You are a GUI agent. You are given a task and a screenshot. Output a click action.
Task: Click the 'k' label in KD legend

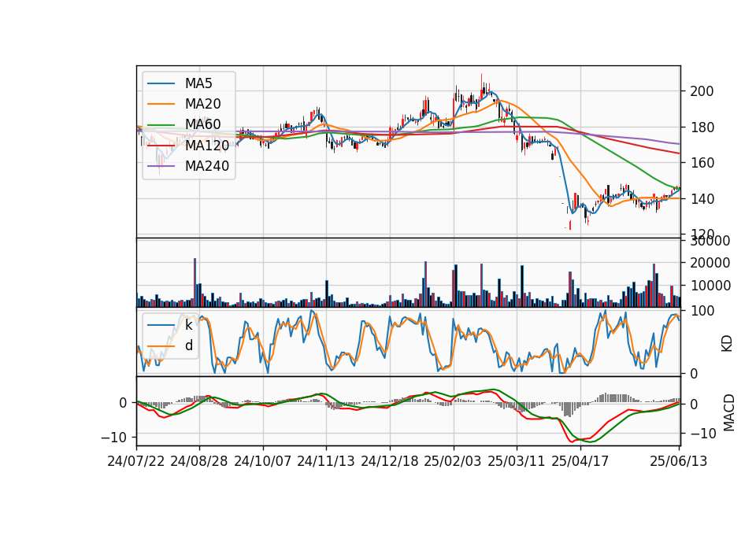188,325
